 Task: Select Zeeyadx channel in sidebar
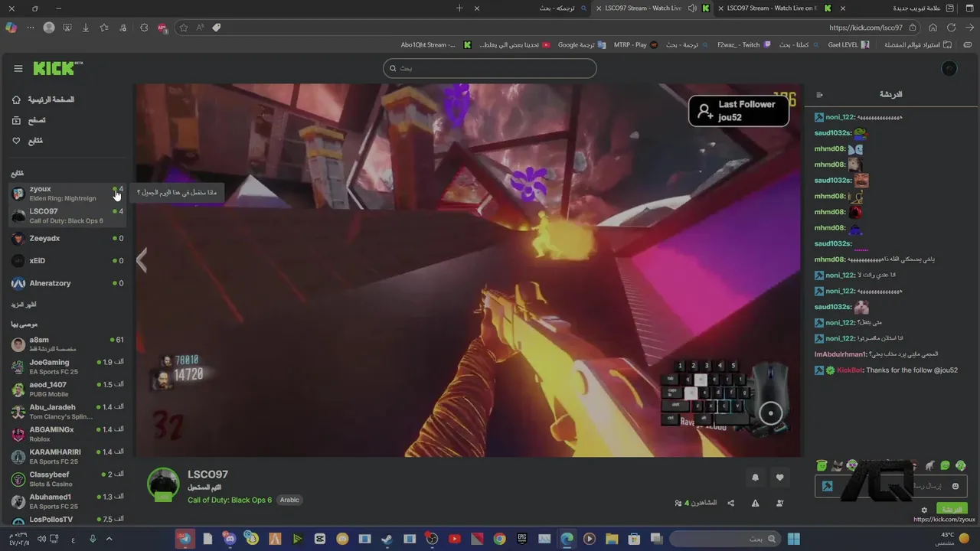(x=67, y=238)
